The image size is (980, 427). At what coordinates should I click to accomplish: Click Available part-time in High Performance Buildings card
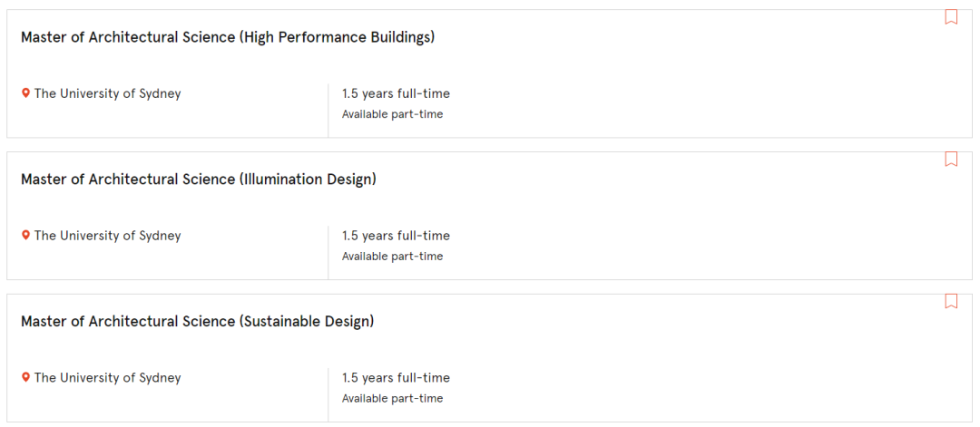pyautogui.click(x=392, y=114)
